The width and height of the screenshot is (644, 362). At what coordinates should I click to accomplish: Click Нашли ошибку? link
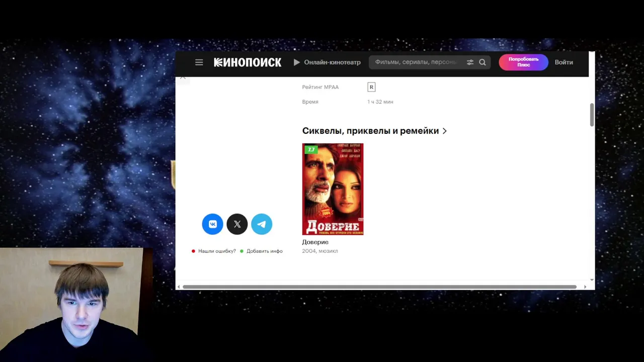(x=217, y=251)
